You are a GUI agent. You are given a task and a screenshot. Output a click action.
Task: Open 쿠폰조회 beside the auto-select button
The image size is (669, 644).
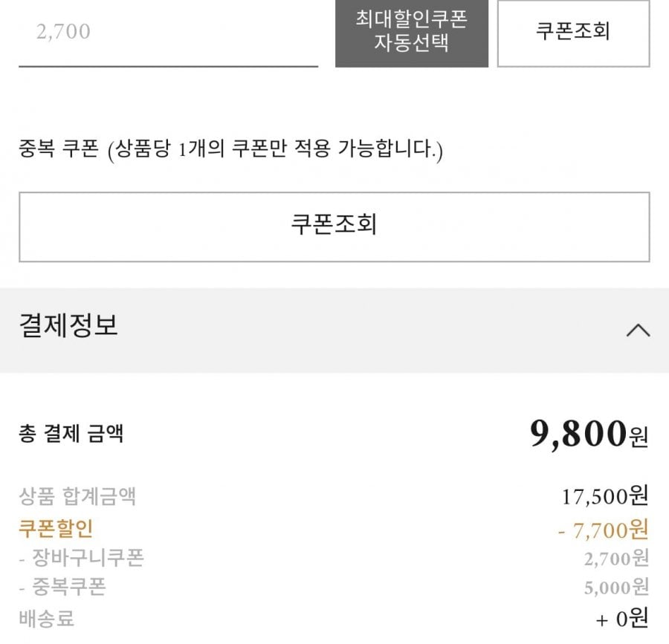[573, 32]
